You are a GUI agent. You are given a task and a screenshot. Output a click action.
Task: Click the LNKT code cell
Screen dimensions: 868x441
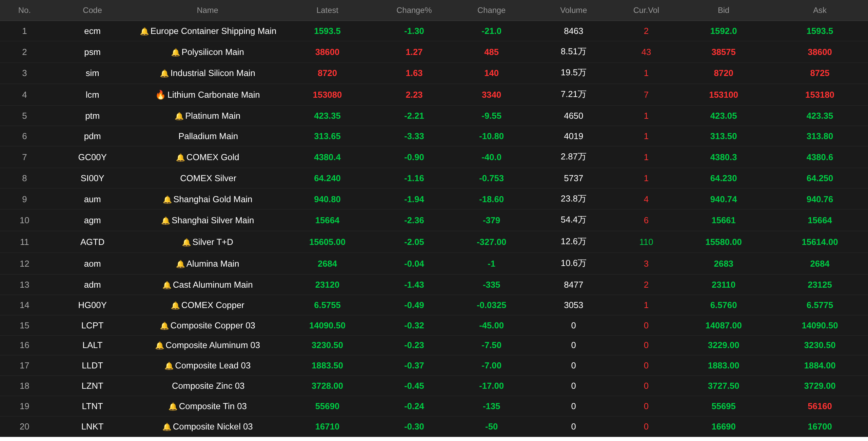click(x=92, y=426)
